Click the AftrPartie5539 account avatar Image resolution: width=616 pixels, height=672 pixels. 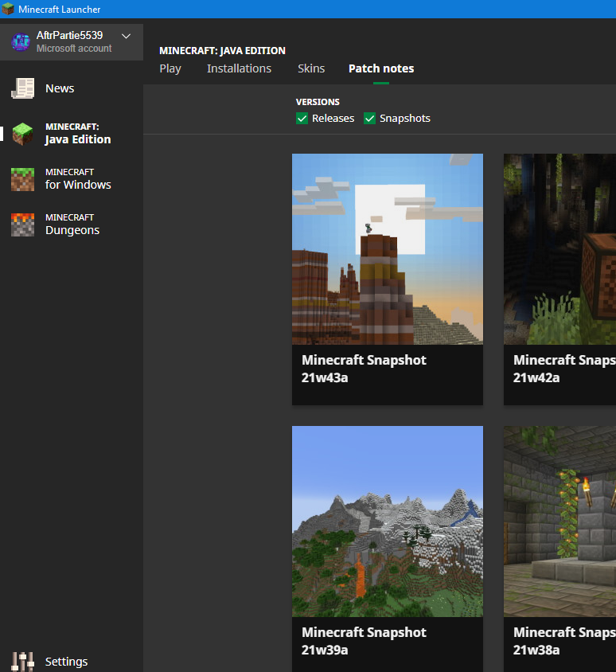point(21,41)
